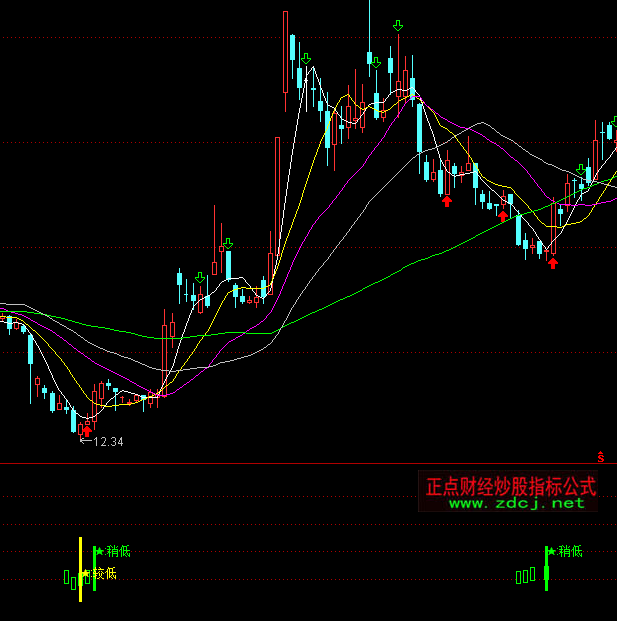Click the rightmost red up arrow at the trough

point(552,263)
